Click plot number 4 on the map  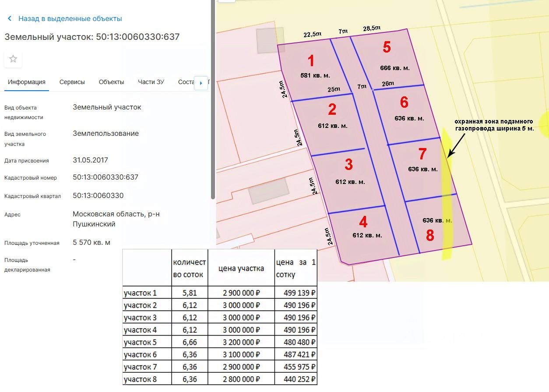tap(363, 222)
